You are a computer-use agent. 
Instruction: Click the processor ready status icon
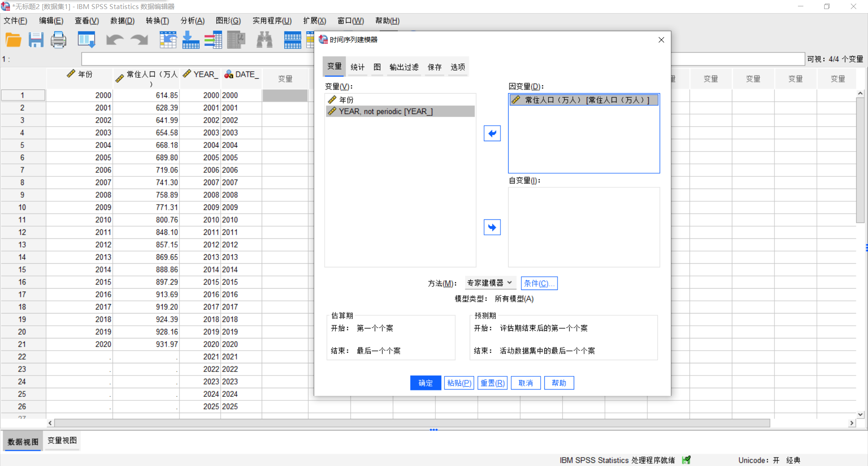click(x=686, y=460)
